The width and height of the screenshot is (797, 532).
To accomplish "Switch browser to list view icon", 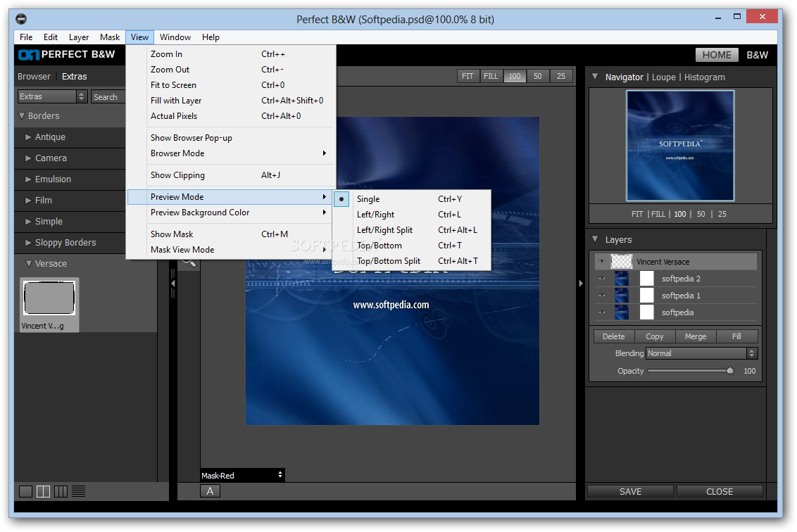I will click(79, 491).
